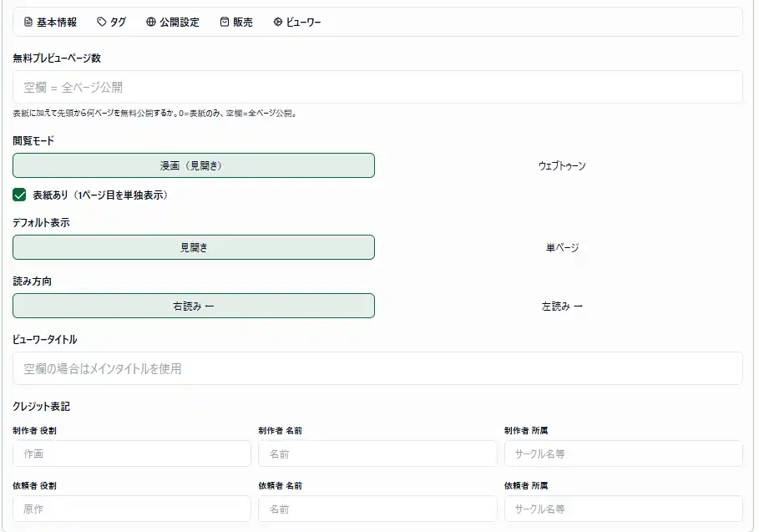Click the 販売 shop icon
Viewport: 759px width, 532px height.
point(225,23)
